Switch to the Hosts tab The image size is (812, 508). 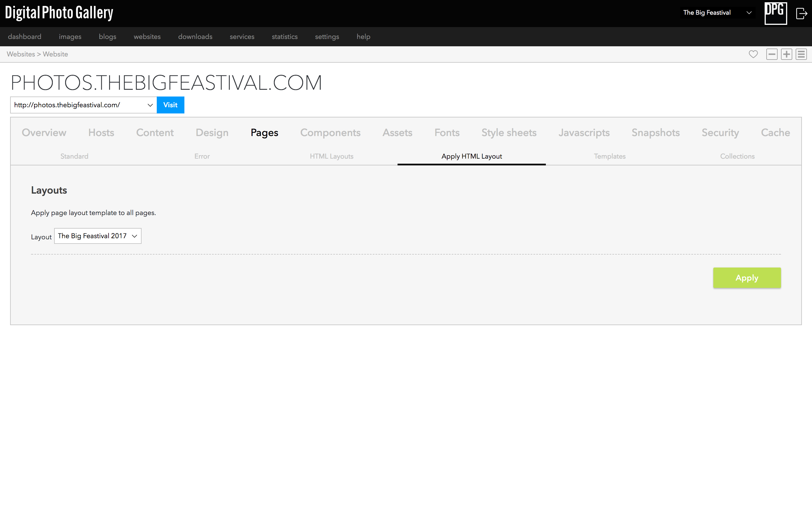[x=101, y=132]
